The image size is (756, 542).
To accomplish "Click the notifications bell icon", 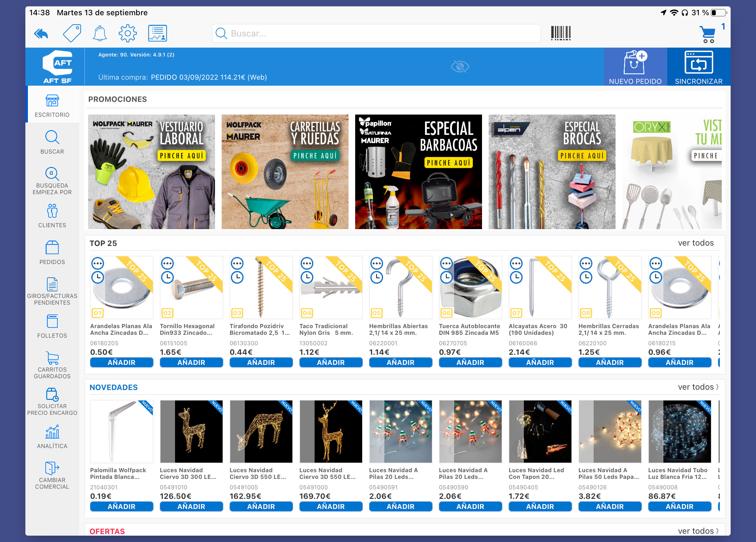I will [99, 33].
